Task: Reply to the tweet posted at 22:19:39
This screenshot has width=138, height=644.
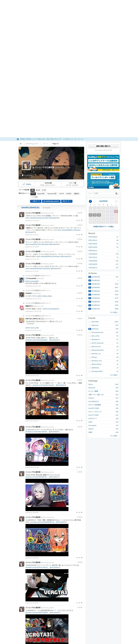Action: (77, 220)
